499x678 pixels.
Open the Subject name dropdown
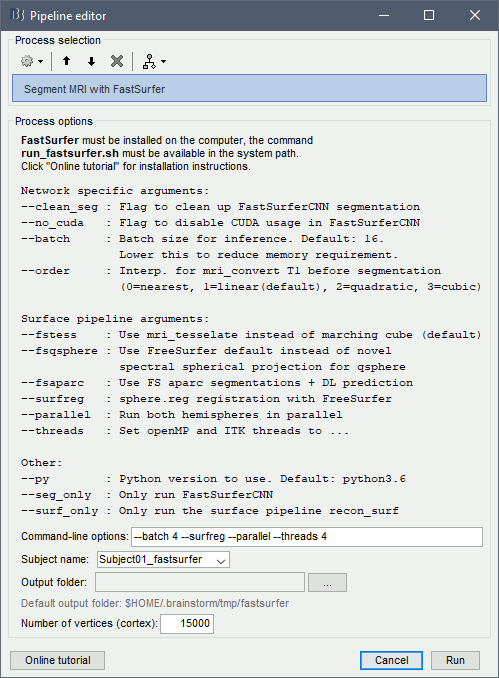click(x=163, y=560)
